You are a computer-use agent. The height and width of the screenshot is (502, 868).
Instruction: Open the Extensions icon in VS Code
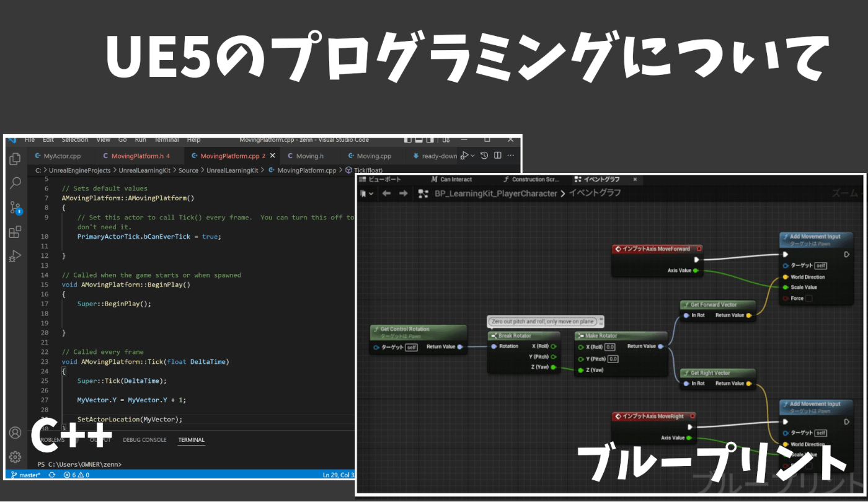(15, 232)
